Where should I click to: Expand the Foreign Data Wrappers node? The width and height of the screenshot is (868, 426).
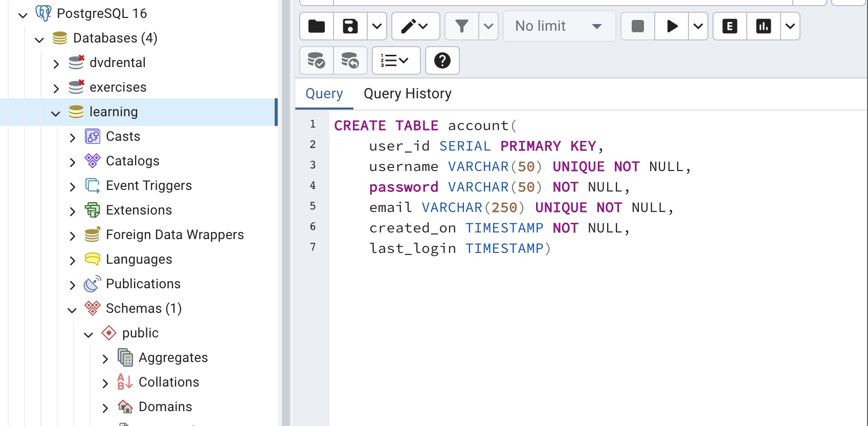tap(72, 236)
